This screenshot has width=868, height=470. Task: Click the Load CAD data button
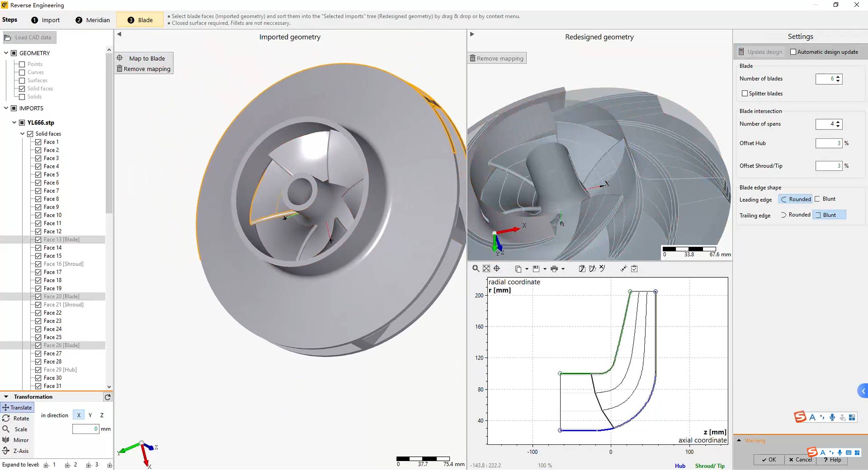click(30, 37)
